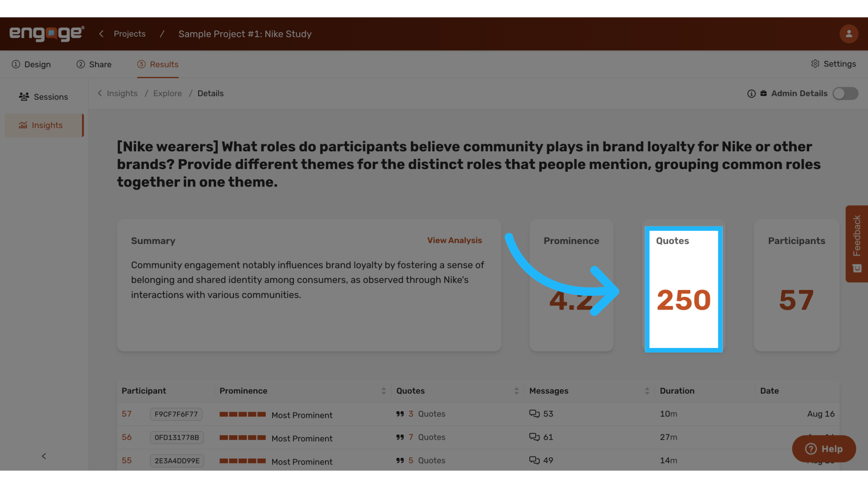Click the messages icon beside 49

point(534,460)
